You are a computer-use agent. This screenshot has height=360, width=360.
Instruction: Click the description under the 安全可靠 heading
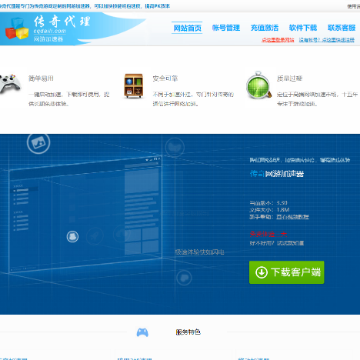(193, 99)
